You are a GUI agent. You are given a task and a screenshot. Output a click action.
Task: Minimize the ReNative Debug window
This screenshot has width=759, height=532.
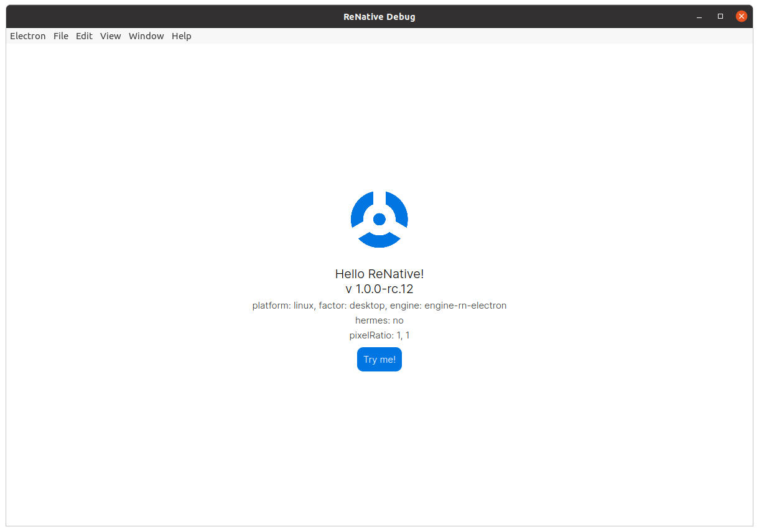click(x=700, y=17)
